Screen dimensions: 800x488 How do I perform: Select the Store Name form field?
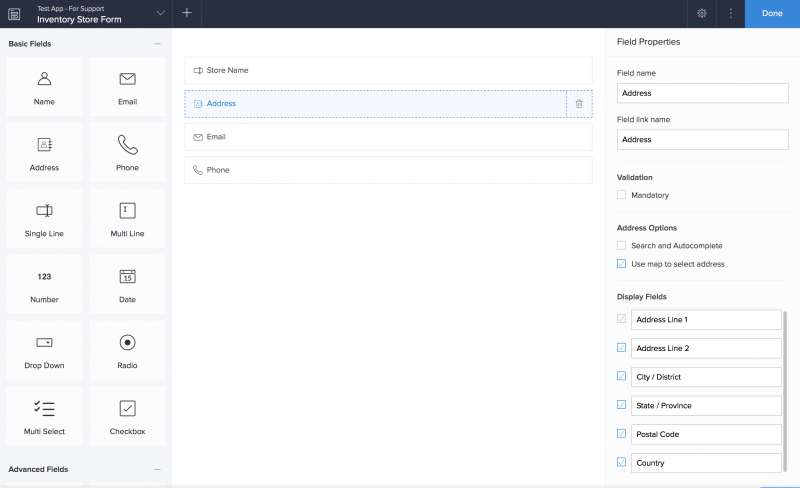(388, 70)
